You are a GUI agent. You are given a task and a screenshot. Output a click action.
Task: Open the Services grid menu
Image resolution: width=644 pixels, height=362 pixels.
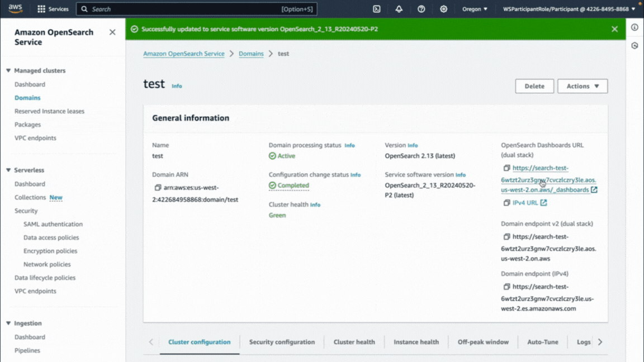[x=53, y=9]
